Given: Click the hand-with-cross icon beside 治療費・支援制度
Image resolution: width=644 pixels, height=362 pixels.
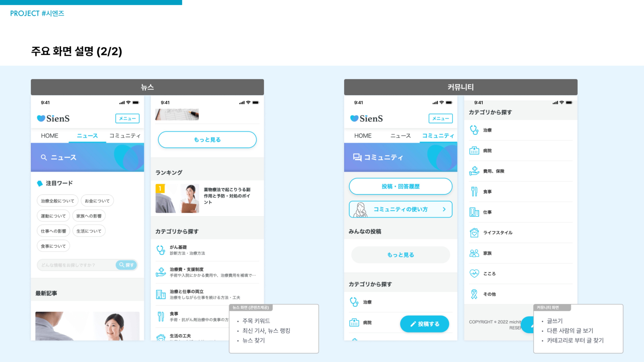Looking at the screenshot, I should point(161,272).
